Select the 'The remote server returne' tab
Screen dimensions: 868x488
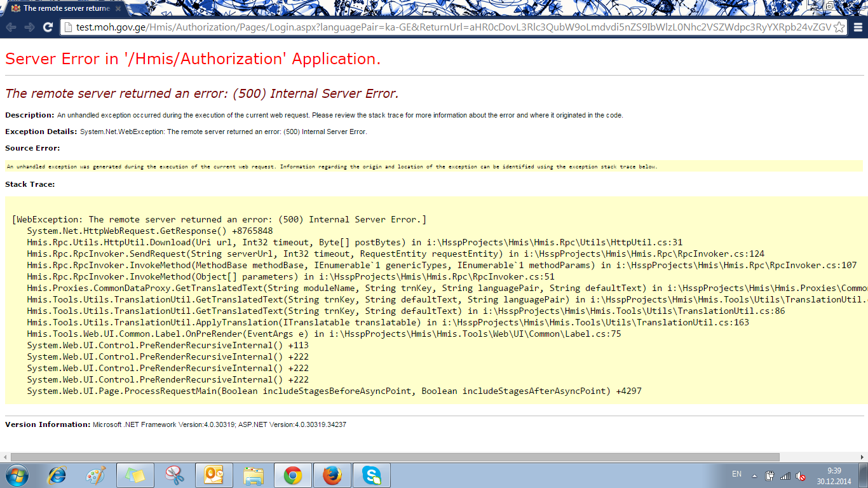(x=64, y=8)
